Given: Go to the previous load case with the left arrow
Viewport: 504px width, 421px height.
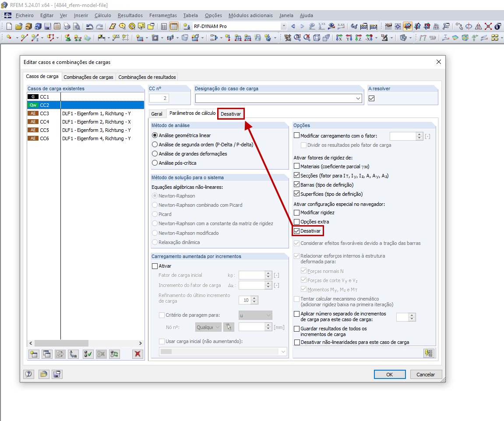Looking at the screenshot, I should tap(293, 26).
